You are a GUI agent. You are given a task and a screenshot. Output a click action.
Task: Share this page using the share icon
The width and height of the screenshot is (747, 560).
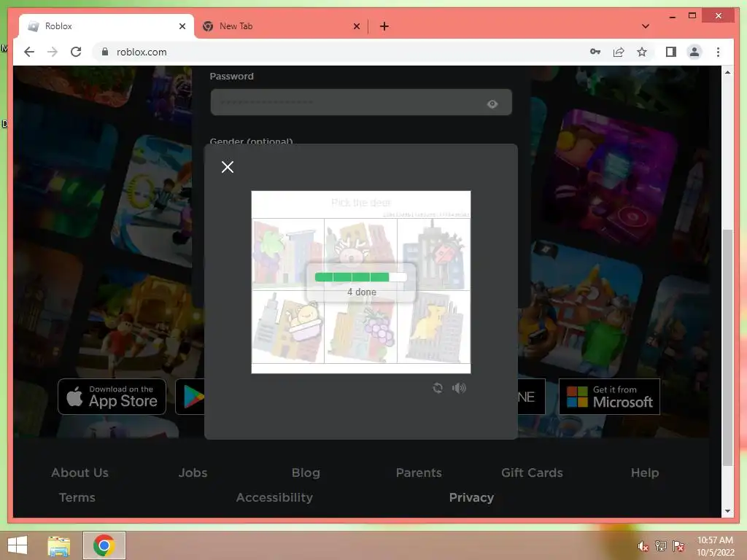(619, 52)
